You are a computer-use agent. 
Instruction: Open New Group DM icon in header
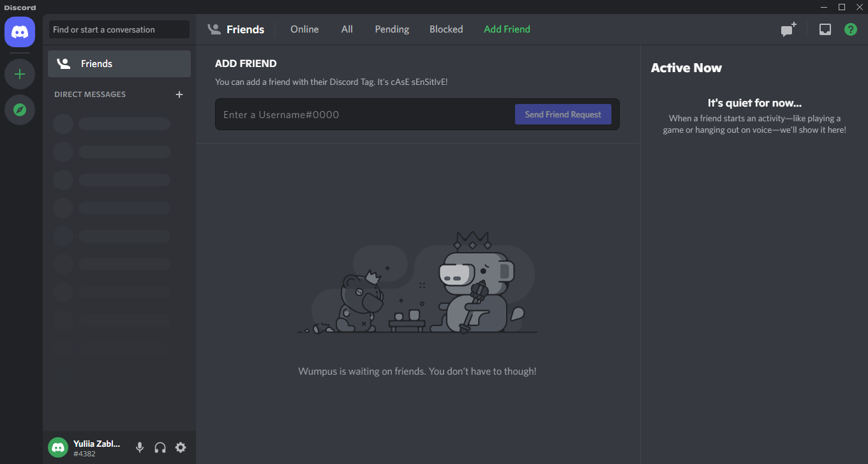(789, 29)
